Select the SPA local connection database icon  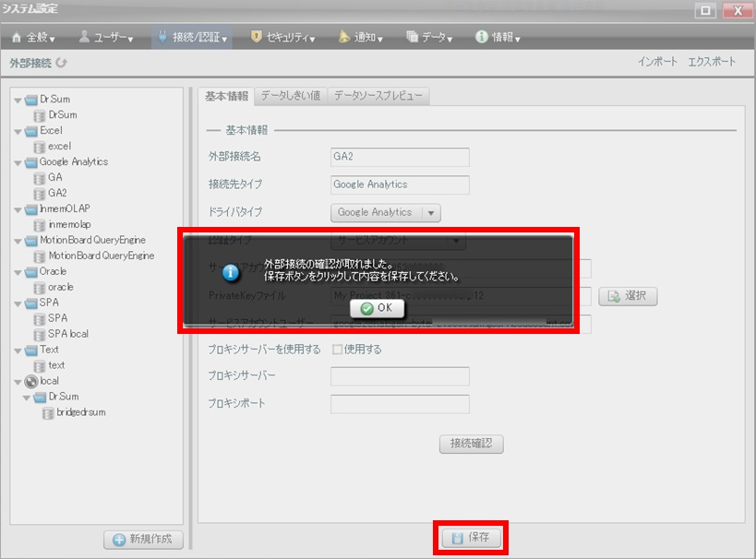pos(40,335)
